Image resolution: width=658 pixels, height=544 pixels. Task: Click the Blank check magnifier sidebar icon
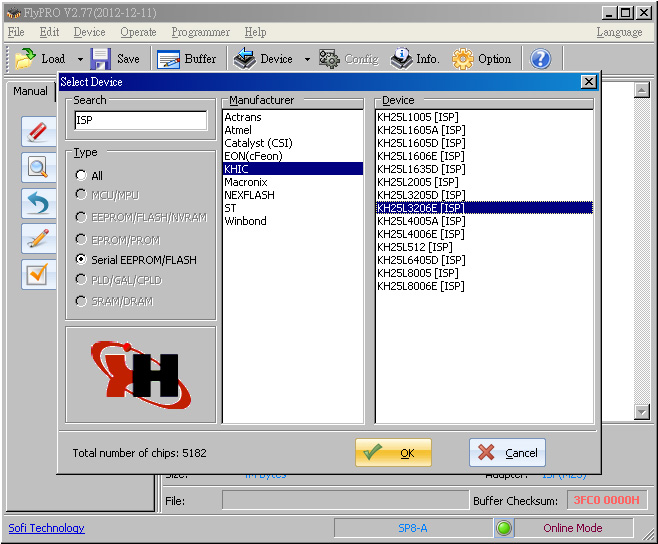(x=38, y=167)
